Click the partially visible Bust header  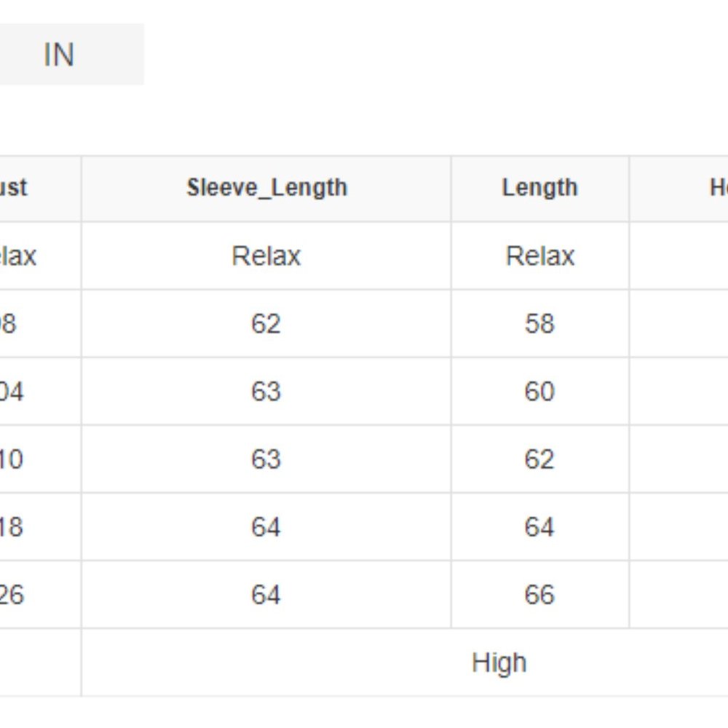[14, 188]
